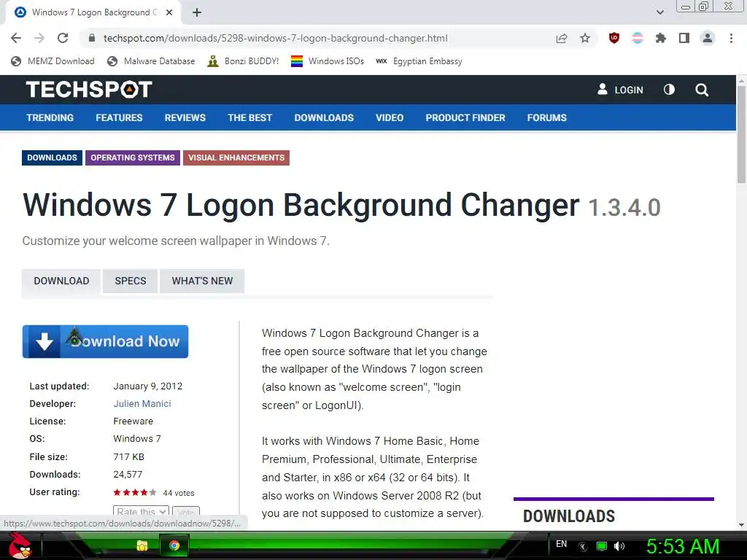Open the Windows ISOs bookmark
This screenshot has width=747, height=560.
click(x=328, y=61)
